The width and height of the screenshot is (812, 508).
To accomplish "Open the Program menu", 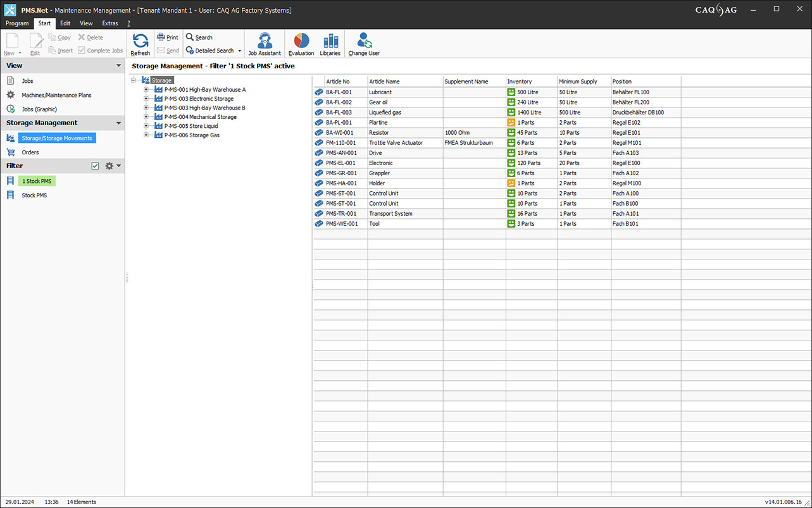I will point(17,23).
